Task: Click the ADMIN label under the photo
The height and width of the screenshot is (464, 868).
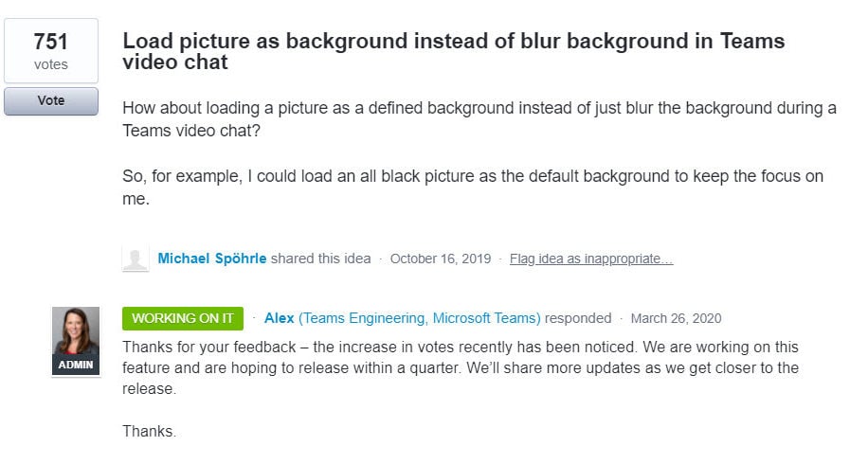Action: 76,365
